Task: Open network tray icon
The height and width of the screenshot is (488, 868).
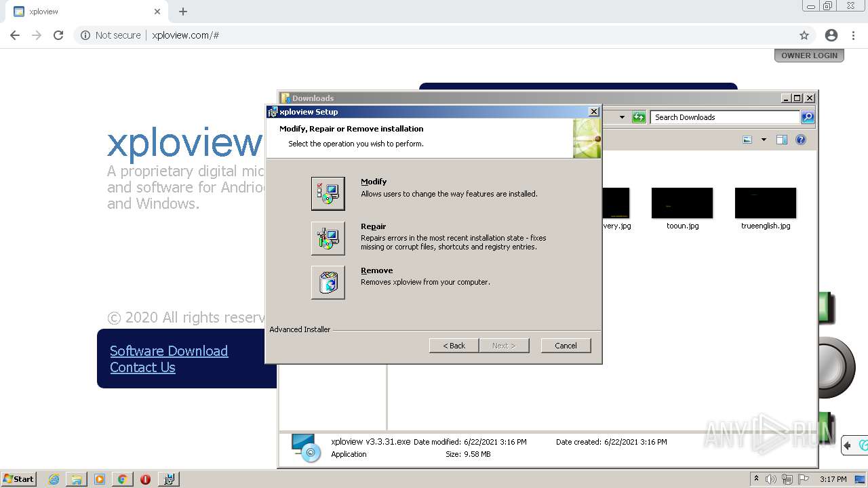Action: 787,479
